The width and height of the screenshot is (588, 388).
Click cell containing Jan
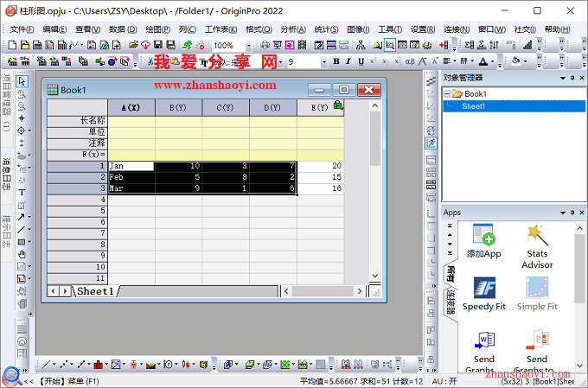[x=131, y=166]
